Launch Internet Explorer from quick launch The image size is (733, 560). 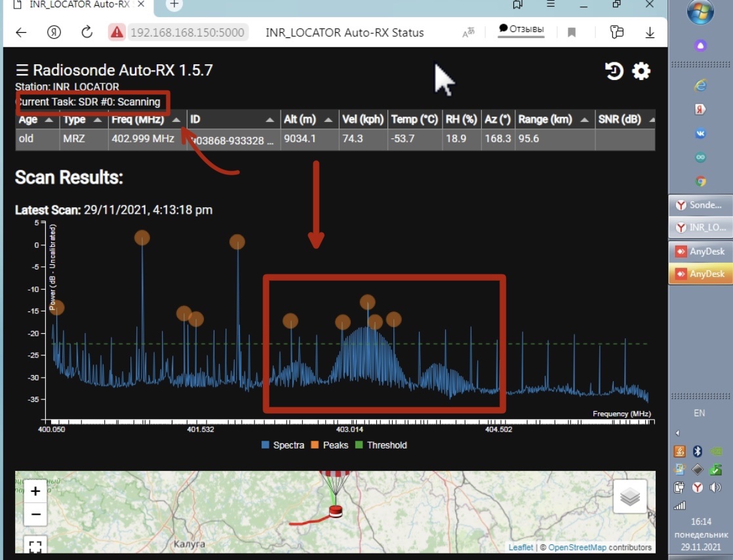click(x=700, y=85)
